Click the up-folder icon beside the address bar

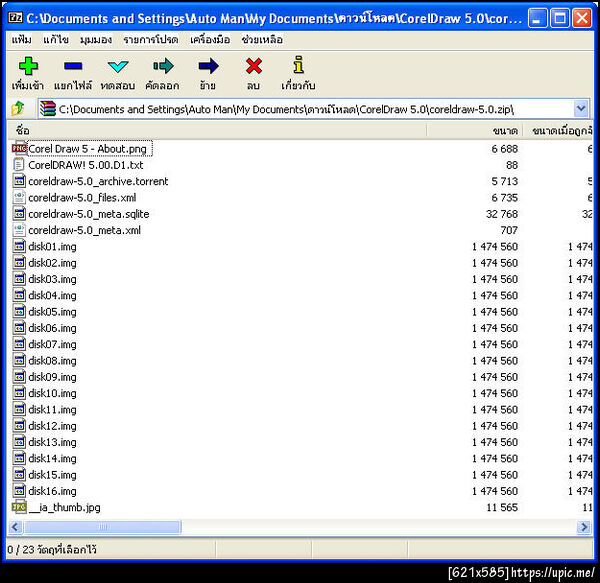[x=18, y=109]
